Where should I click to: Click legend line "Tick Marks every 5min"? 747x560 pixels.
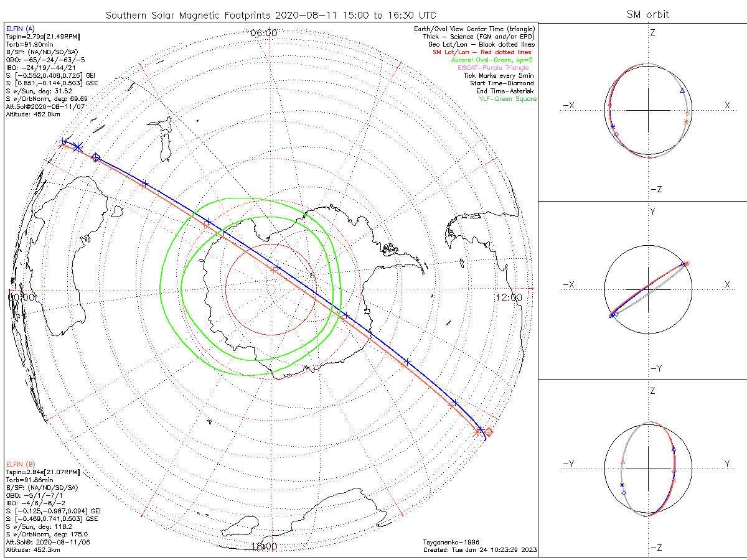tap(499, 75)
